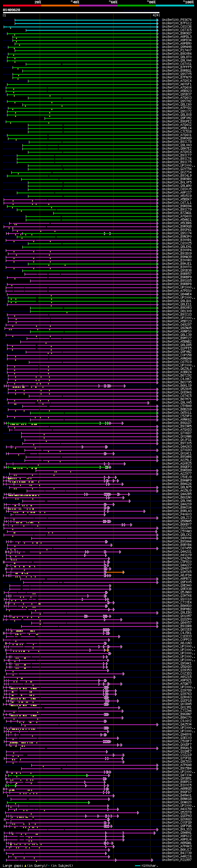Select hit label UniRef100_B8NKG8

(x=176, y=799)
